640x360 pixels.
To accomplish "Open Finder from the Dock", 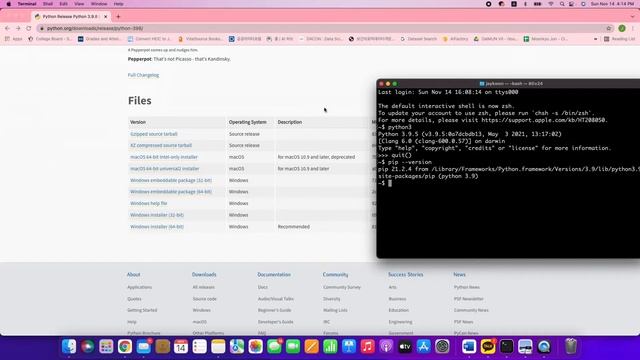I will point(69,347).
